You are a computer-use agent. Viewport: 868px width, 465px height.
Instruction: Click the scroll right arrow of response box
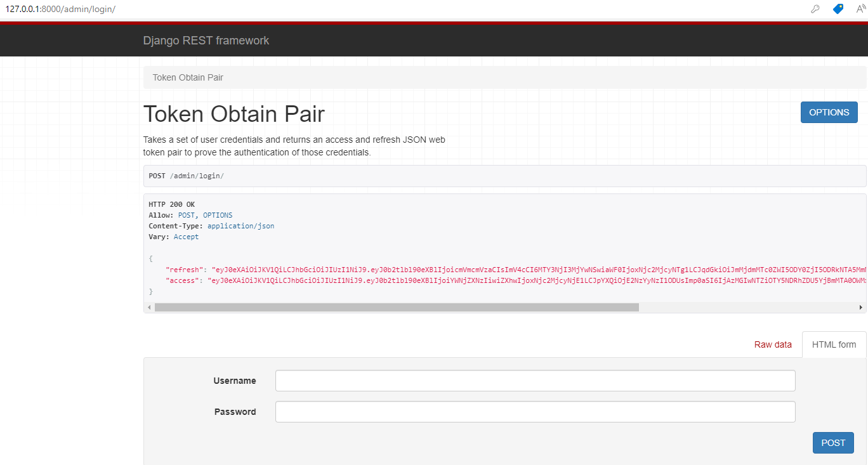[860, 308]
